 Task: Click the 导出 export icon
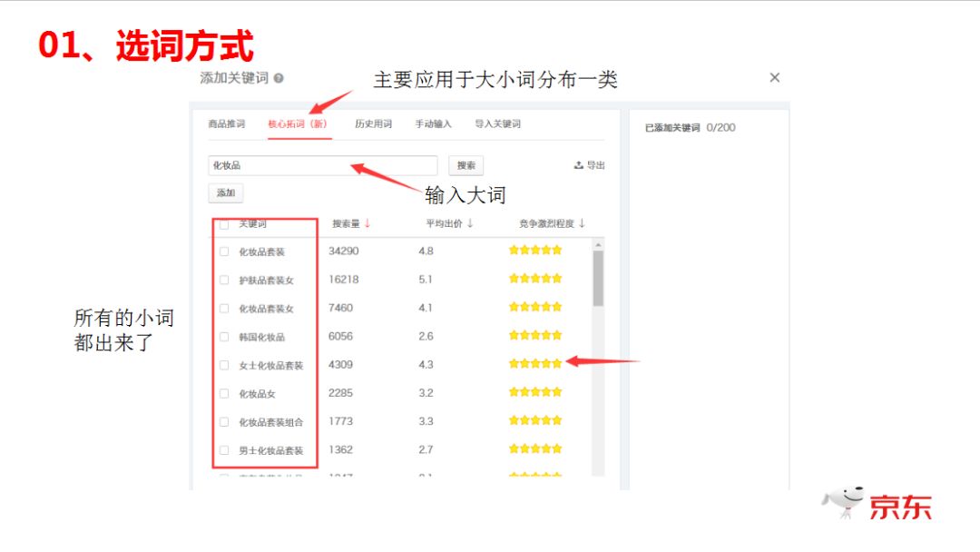[x=579, y=165]
